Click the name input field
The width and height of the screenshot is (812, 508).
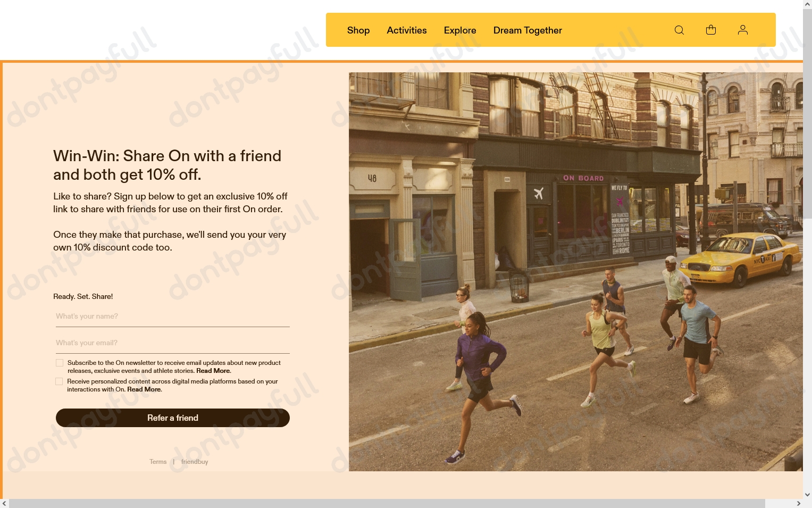coord(172,316)
